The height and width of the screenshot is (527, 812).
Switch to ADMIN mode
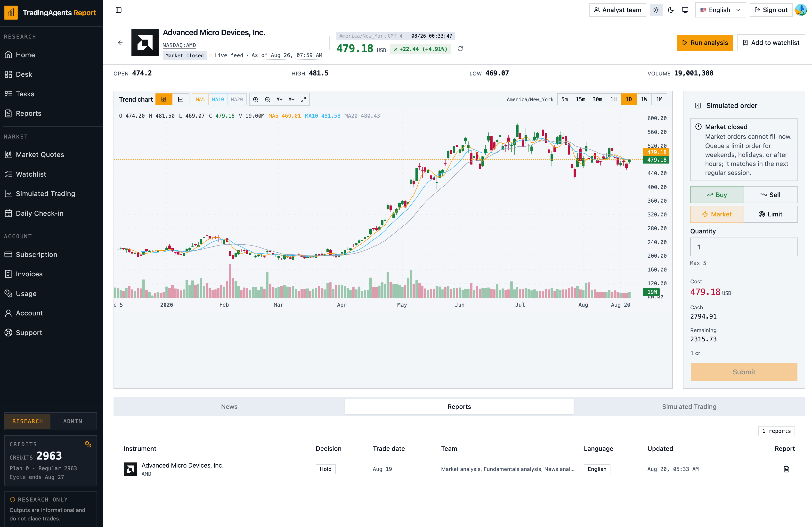(73, 421)
